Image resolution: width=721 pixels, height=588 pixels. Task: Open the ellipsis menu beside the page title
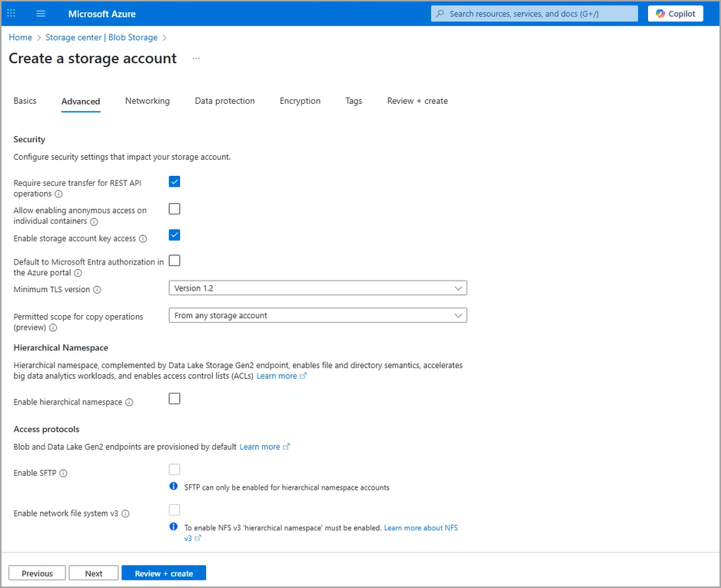pos(196,58)
